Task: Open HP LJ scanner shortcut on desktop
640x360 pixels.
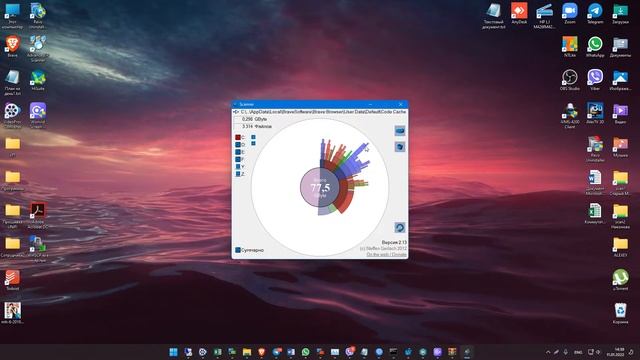Action: pyautogui.click(x=544, y=16)
